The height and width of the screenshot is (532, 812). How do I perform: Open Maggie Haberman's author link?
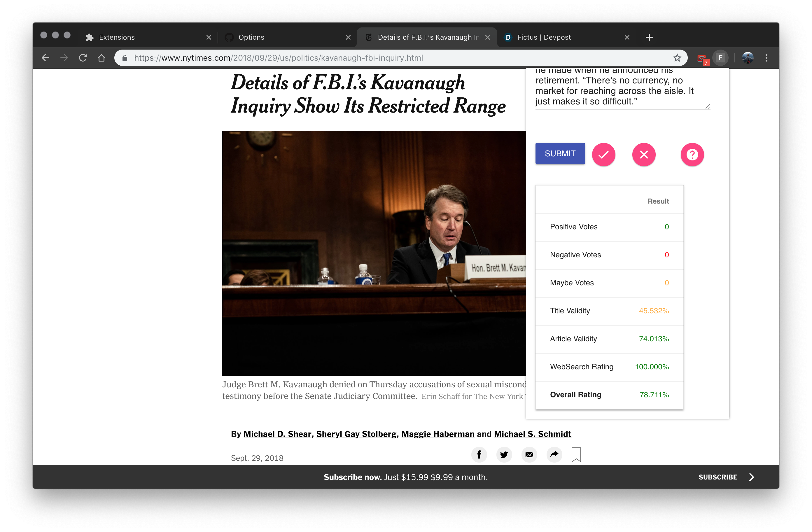438,434
